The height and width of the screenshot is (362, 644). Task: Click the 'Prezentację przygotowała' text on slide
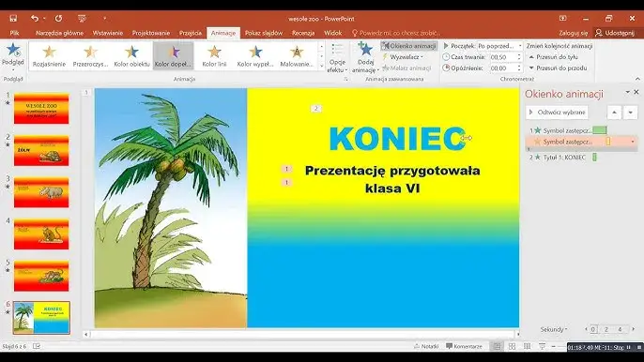tap(392, 171)
